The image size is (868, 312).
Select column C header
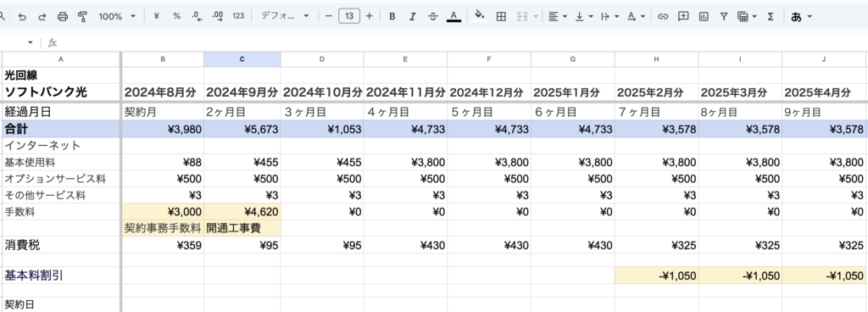click(x=242, y=59)
